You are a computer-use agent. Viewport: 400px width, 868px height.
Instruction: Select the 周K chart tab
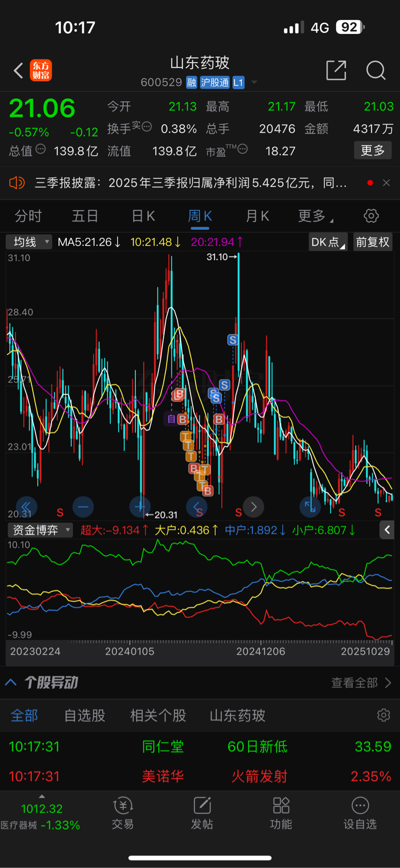pos(200,216)
